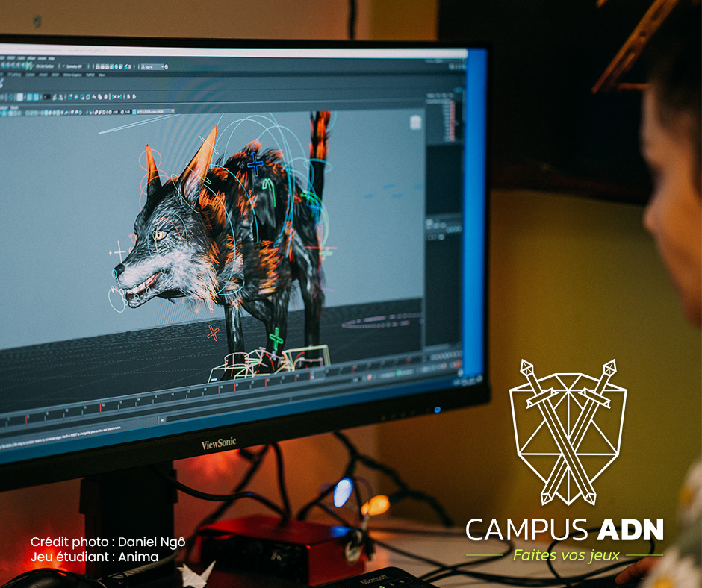This screenshot has height=588, width=702.
Task: Click the viewport exposure value field
Action: click(116, 111)
